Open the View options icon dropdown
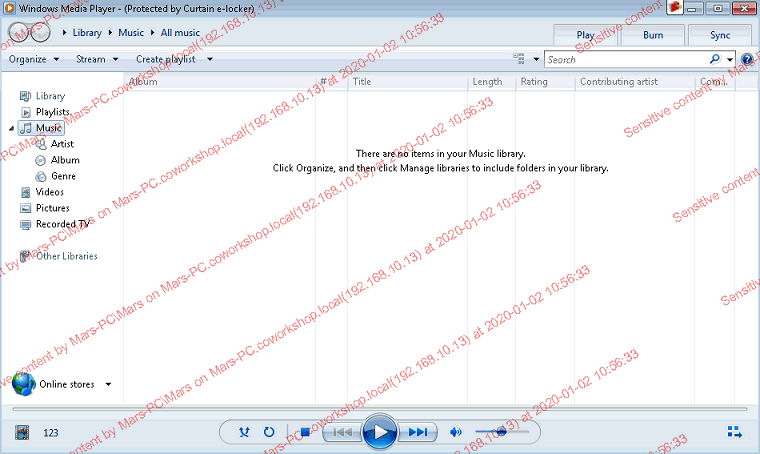 tap(522, 59)
